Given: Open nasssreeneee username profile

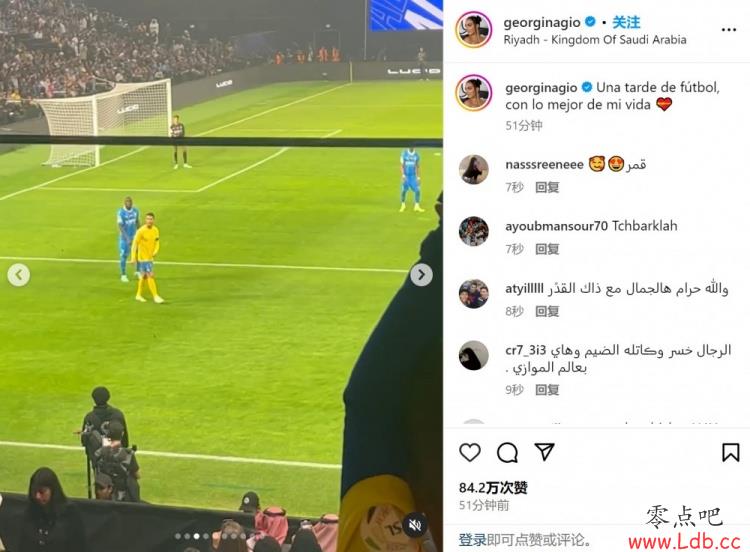Looking at the screenshot, I should [x=544, y=165].
